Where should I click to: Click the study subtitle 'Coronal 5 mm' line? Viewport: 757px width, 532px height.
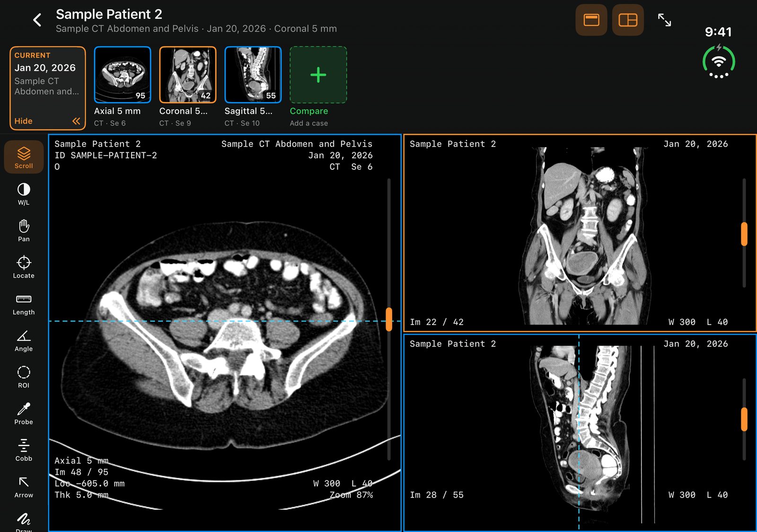(196, 29)
